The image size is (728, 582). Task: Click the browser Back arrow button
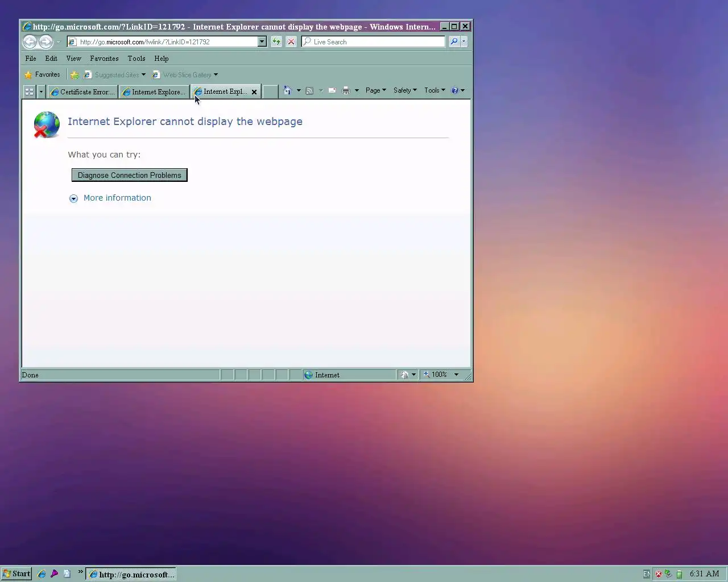(x=30, y=41)
